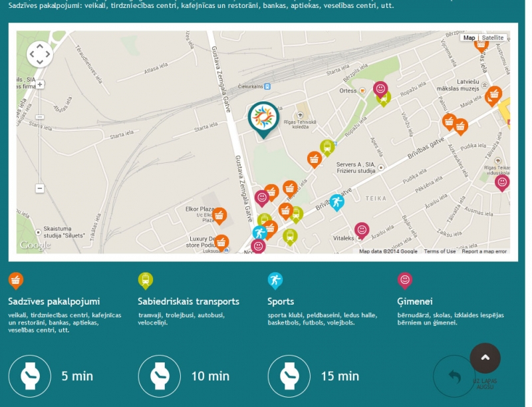Select the pink Ģimenei category icon
This screenshot has height=407, width=532.
pos(405,280)
